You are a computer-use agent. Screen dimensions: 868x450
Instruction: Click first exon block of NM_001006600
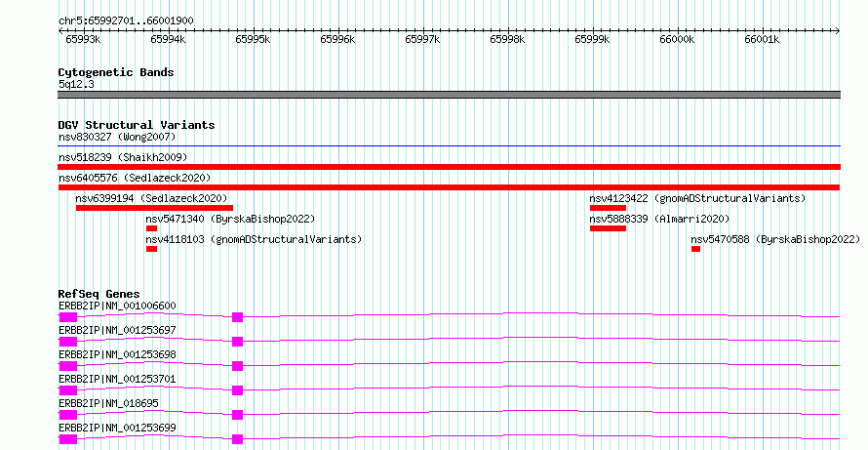(x=67, y=317)
